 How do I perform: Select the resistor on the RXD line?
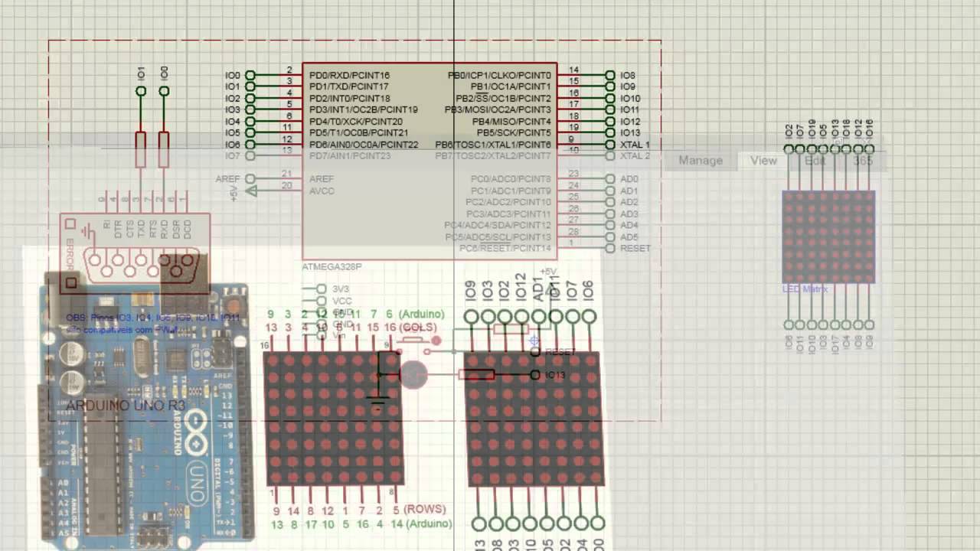pos(164,149)
